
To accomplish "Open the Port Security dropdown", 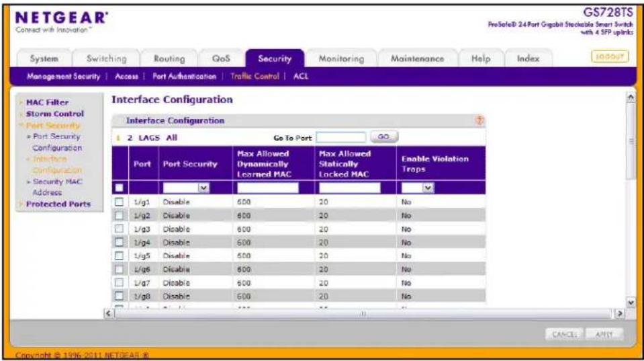I will coord(186,188).
